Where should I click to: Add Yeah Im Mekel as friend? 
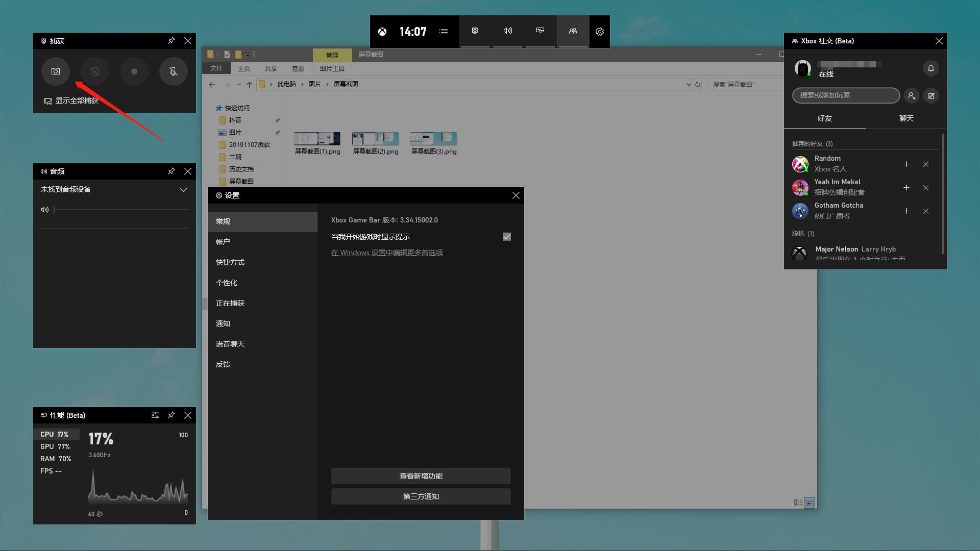click(906, 188)
